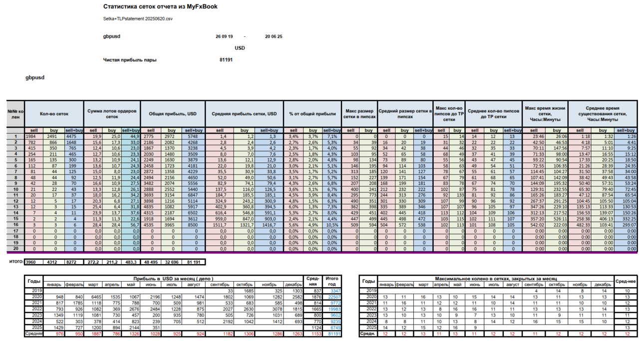644x341 pixels.
Task: Click the 'USD' currency label under the dates
Action: 240,48
